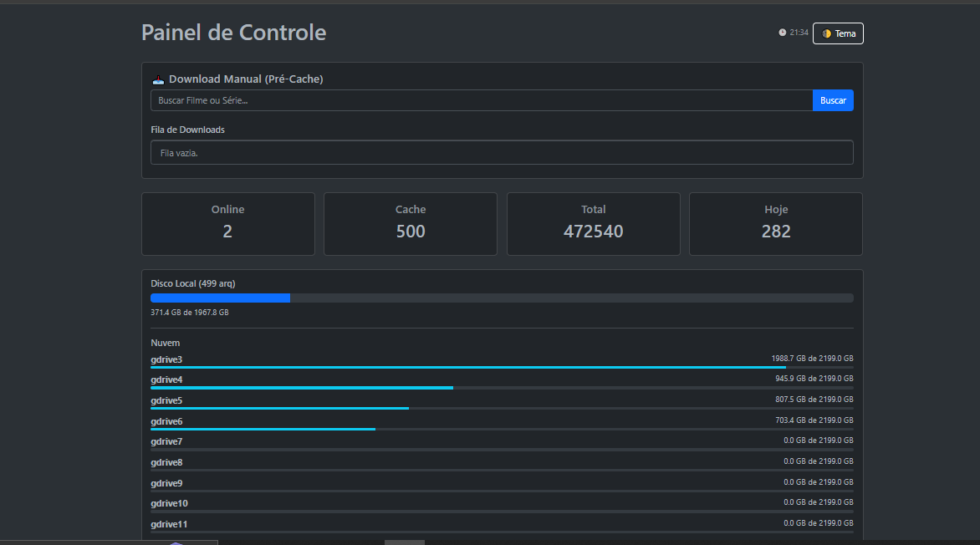980x545 pixels.
Task: Click the "Cache 500" statistics card
Action: pyautogui.click(x=410, y=223)
